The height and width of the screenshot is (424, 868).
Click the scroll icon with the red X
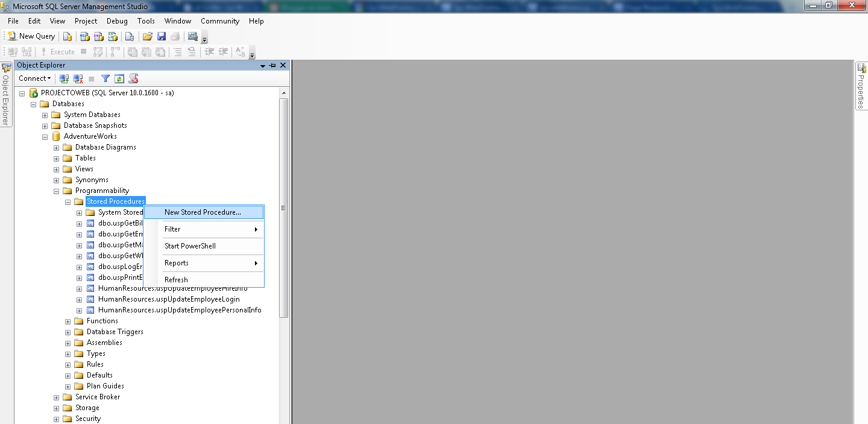coord(134,78)
